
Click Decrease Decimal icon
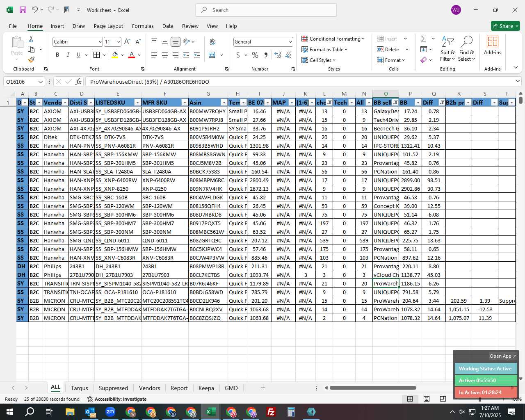(288, 55)
